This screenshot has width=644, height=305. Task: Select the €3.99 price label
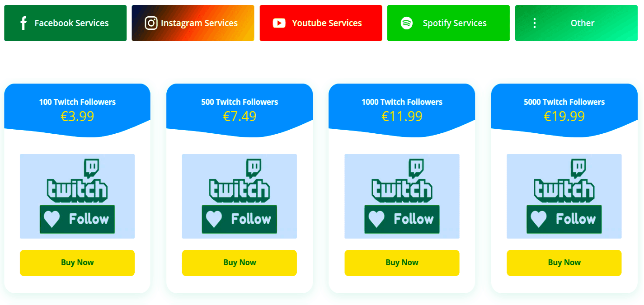[77, 116]
